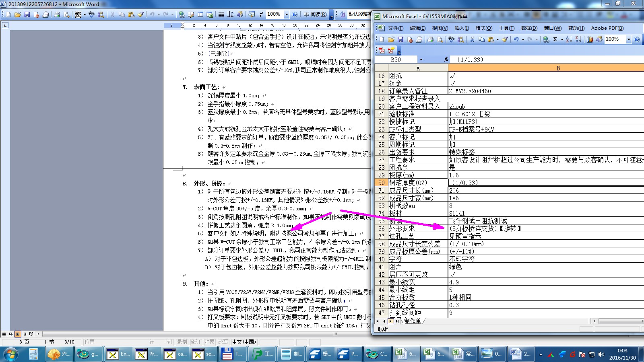Click Format Painter brush in Word toolbar
644x362 pixels.
pyautogui.click(x=140, y=14)
